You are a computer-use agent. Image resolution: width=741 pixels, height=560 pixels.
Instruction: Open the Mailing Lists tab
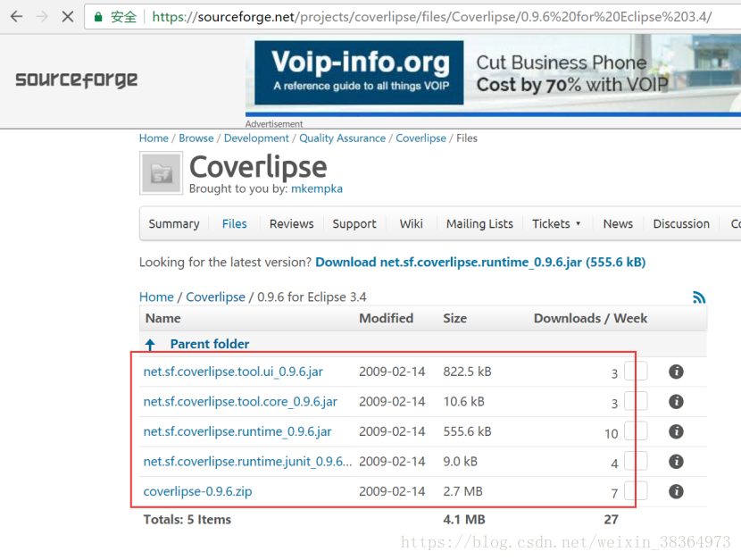tap(479, 223)
